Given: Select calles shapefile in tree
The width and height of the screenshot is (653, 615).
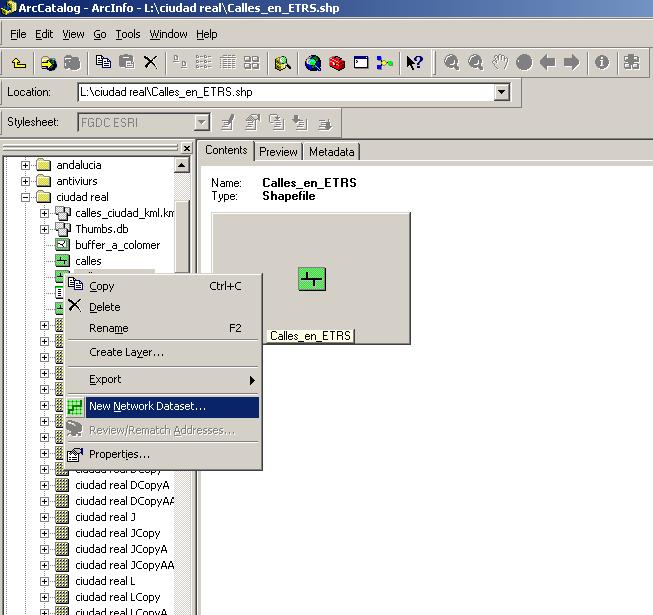Looking at the screenshot, I should click(x=88, y=261).
